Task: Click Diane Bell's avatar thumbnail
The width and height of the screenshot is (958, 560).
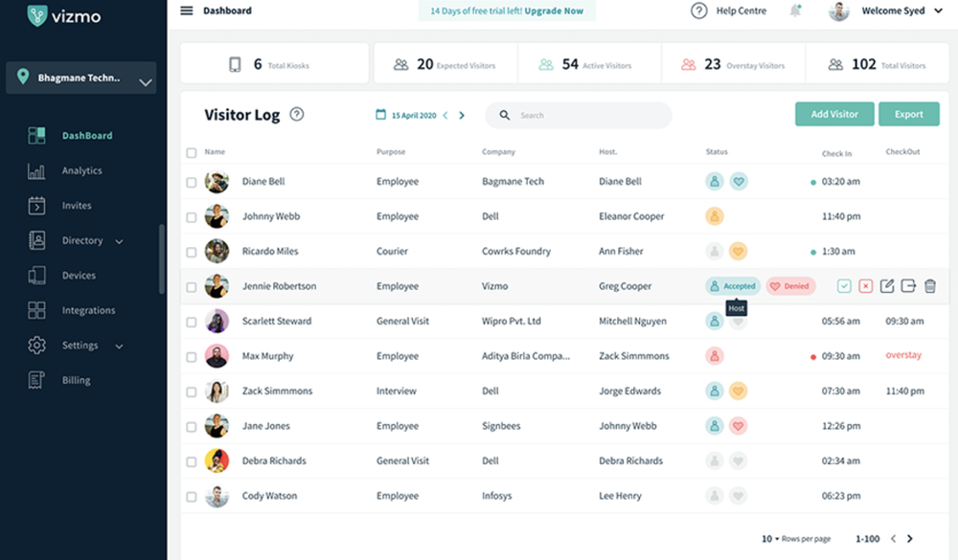Action: (217, 181)
